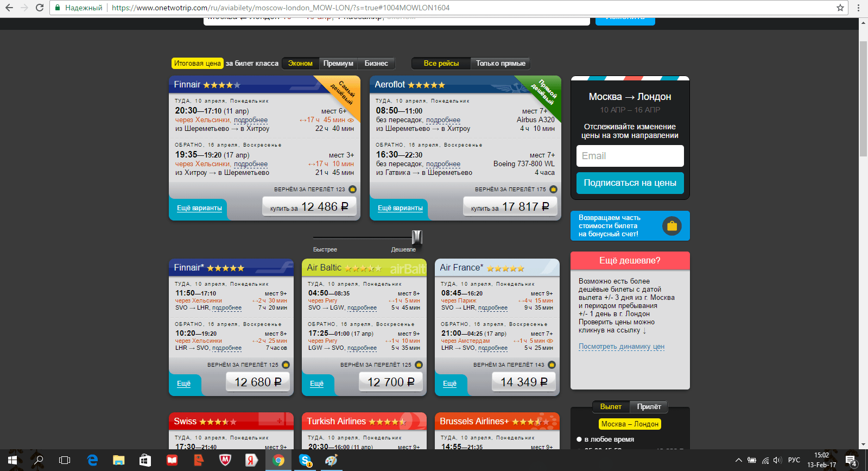Open 'Ещё варианты' on Aeroflot card
This screenshot has width=868, height=471.
[x=400, y=208]
